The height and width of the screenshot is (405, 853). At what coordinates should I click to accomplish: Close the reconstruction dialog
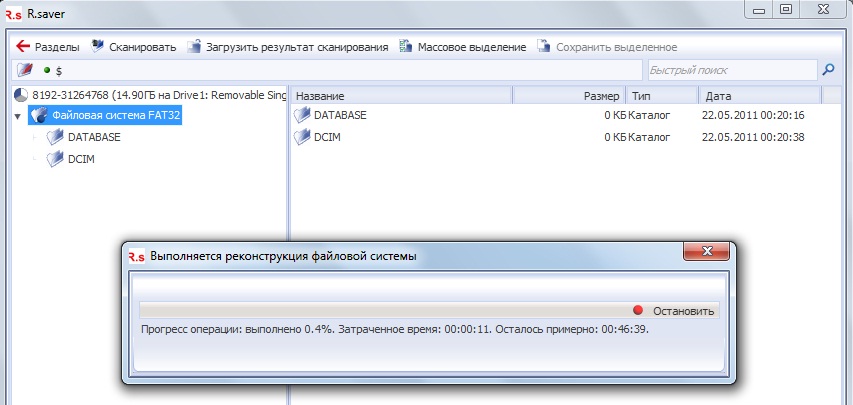(x=707, y=251)
